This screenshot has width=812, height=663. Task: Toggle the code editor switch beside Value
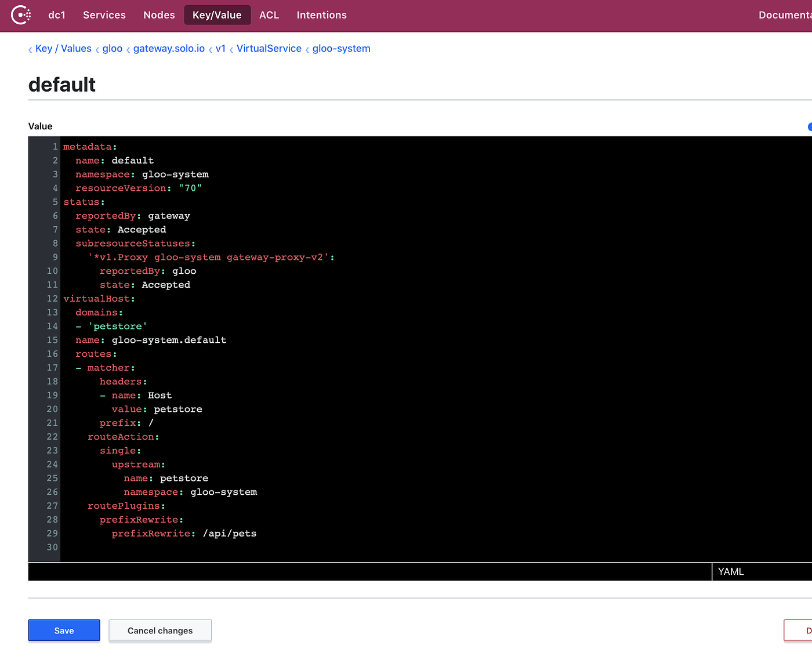pyautogui.click(x=809, y=126)
